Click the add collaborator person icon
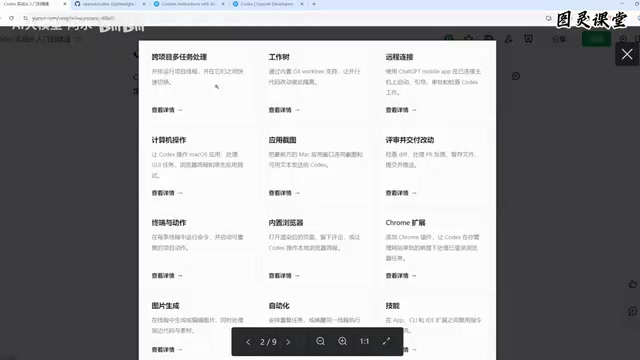The width and height of the screenshot is (640, 360). (508, 39)
